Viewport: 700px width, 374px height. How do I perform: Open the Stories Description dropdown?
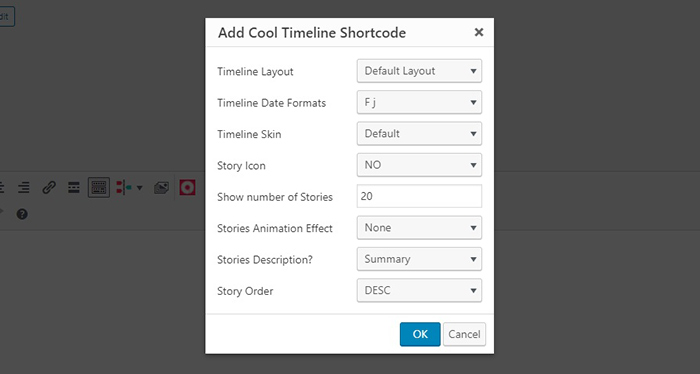coord(419,259)
